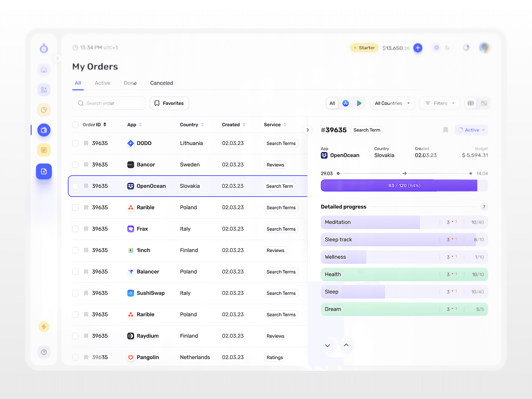
Task: Bookmark order #39635 in detail panel
Action: click(446, 130)
